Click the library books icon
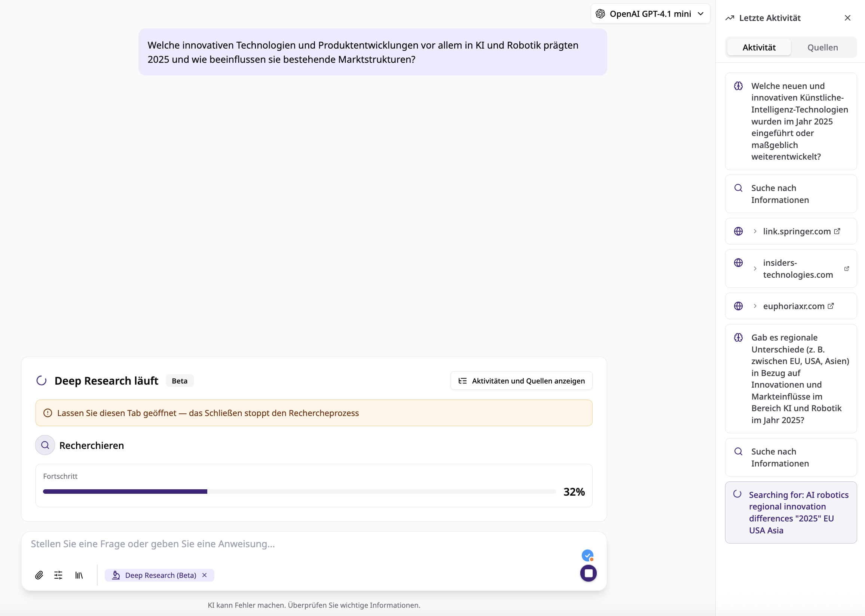This screenshot has height=616, width=865. (79, 575)
